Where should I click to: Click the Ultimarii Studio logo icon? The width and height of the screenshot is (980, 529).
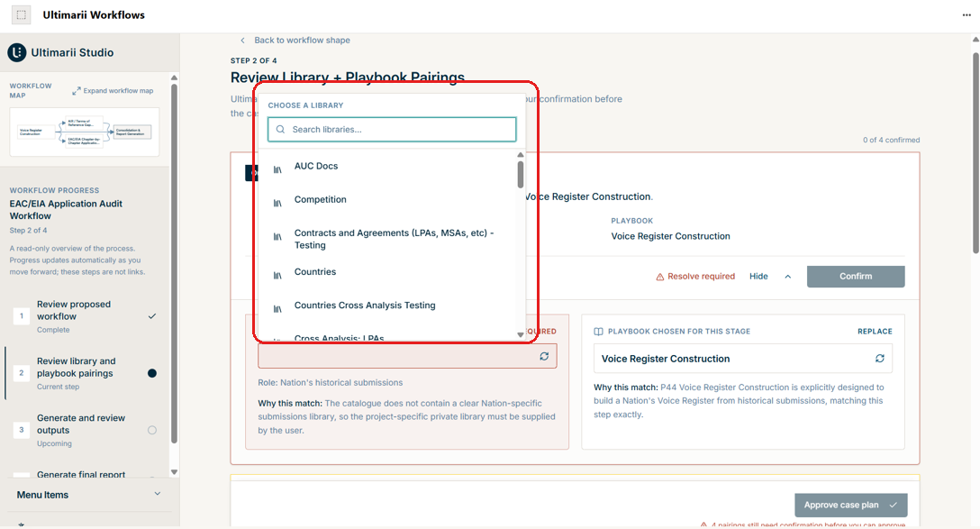point(17,52)
